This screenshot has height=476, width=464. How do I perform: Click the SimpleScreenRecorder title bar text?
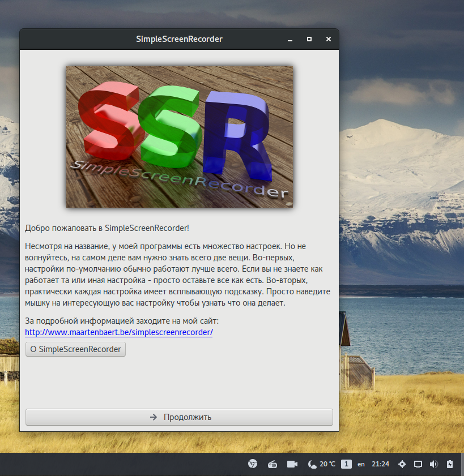tap(179, 39)
